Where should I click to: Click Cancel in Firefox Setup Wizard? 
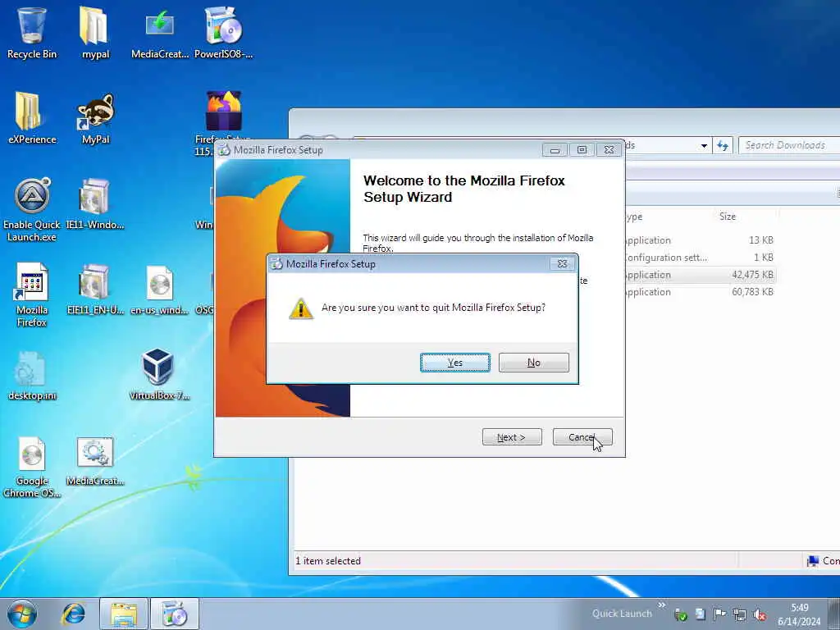582,437
